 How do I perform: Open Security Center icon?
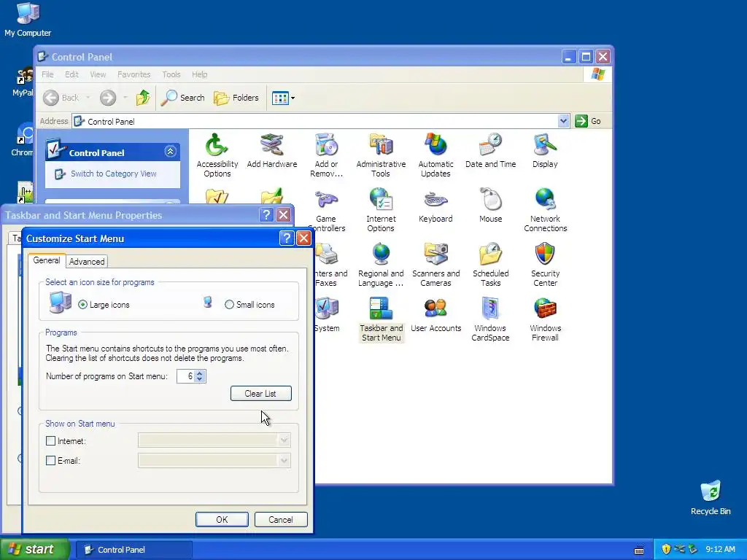[x=545, y=265]
